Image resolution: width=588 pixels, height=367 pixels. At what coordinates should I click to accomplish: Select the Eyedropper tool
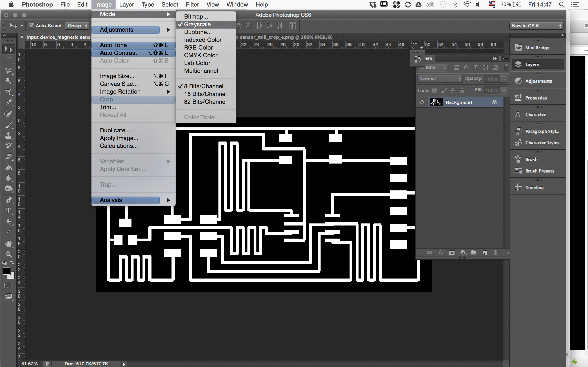point(9,102)
